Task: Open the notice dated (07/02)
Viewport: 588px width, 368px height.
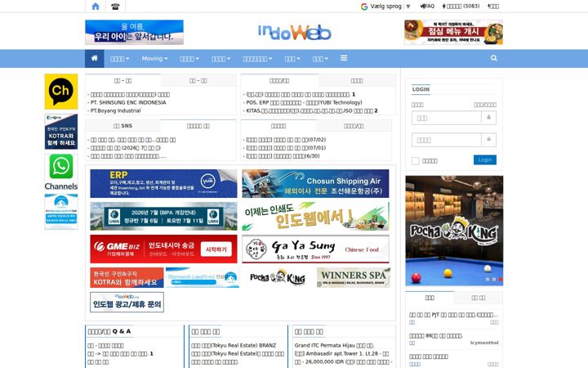Action: 285,140
